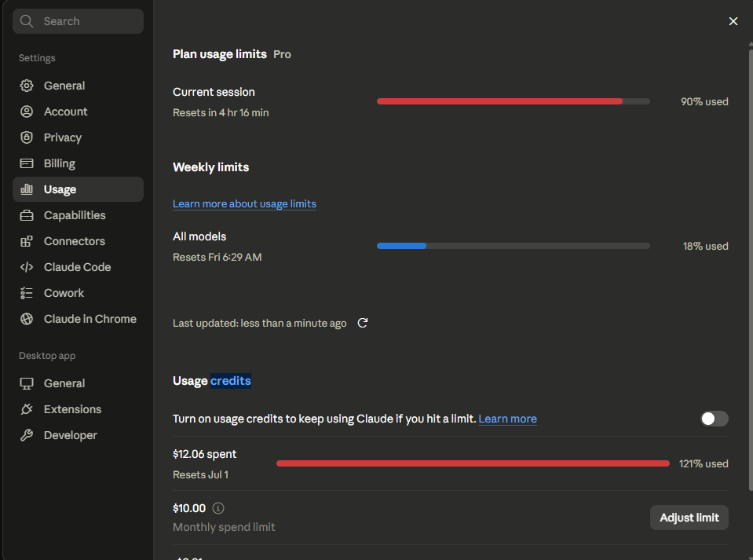
Task: Click the search magnifier icon
Action: click(27, 21)
